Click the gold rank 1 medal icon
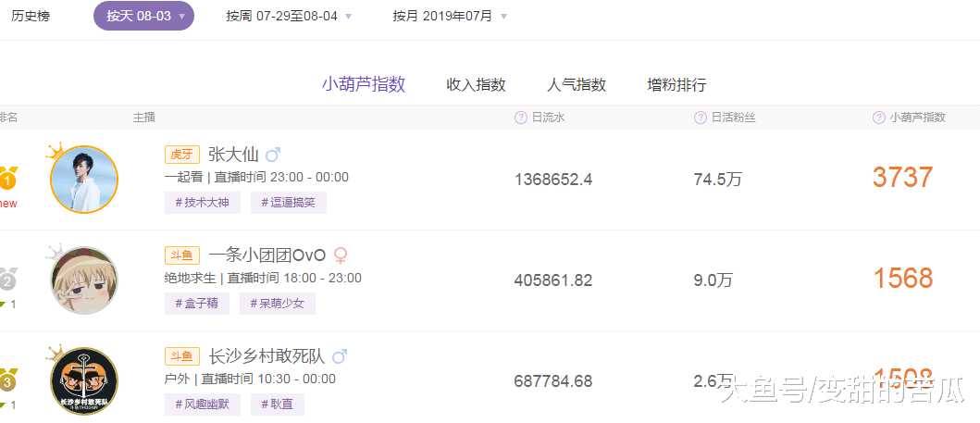980x423 pixels. tap(8, 178)
